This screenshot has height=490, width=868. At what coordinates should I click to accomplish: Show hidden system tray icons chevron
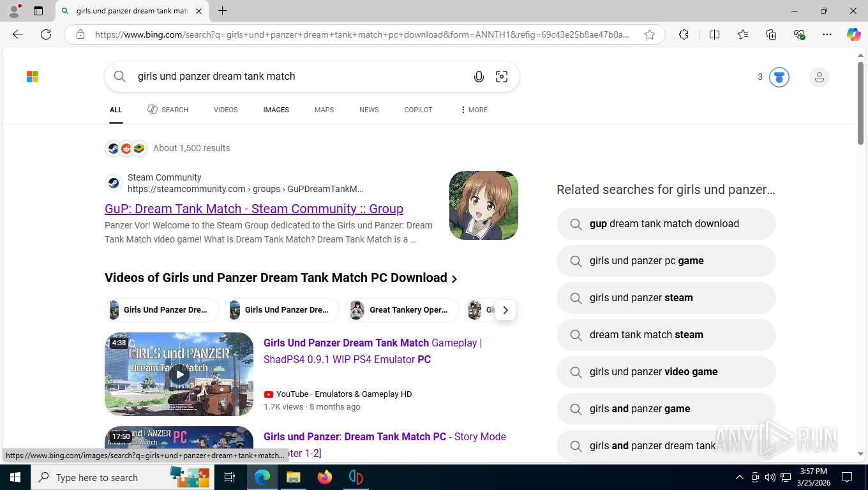[x=740, y=477]
